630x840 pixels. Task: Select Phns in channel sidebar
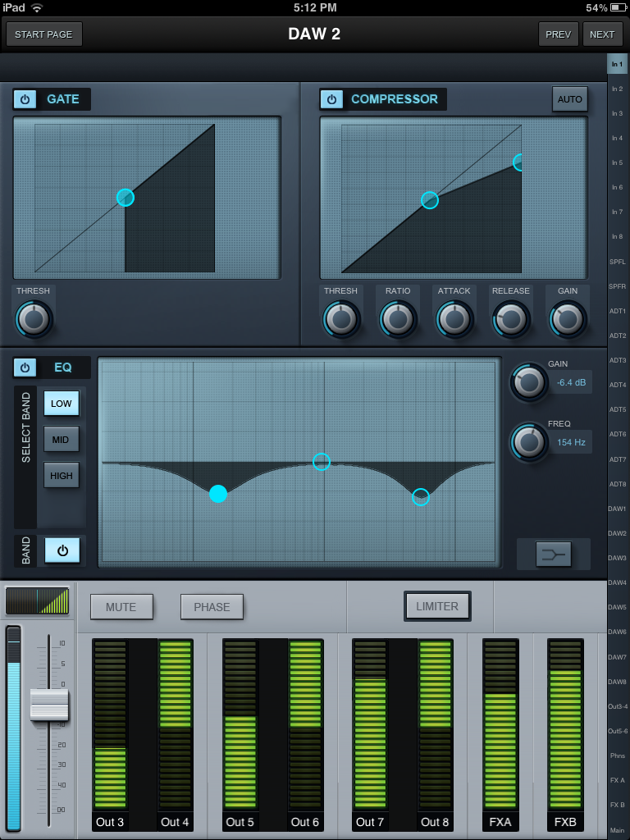[617, 756]
